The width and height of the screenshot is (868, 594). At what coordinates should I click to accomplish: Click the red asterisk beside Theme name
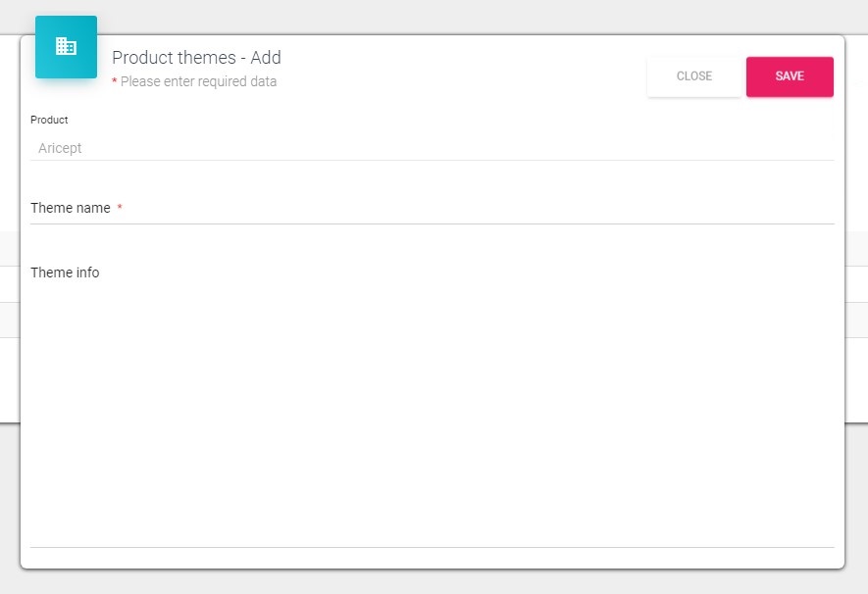coord(120,208)
